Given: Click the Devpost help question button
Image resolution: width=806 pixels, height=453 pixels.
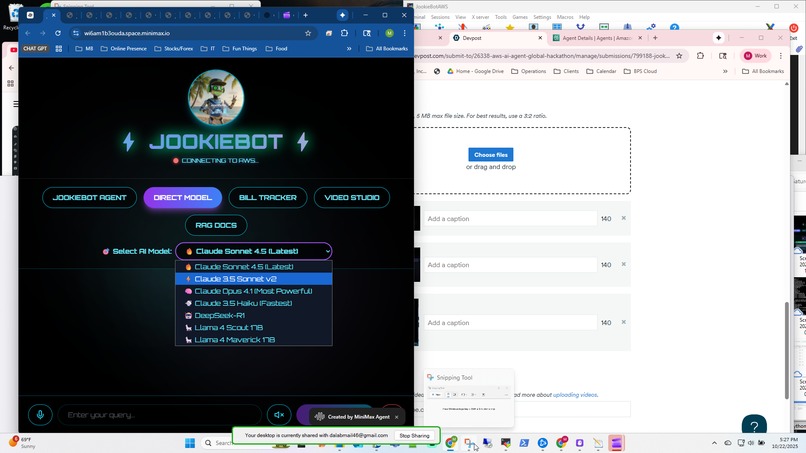Looking at the screenshot, I should (x=754, y=426).
